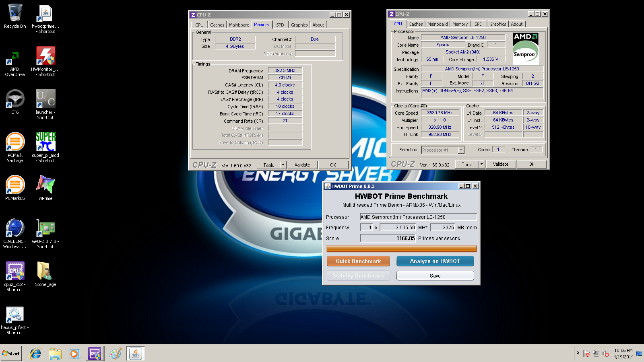Screen dimensions: 644x362
Task: Switch to Java HWBOT Prime taskbar button
Action: tap(136, 354)
